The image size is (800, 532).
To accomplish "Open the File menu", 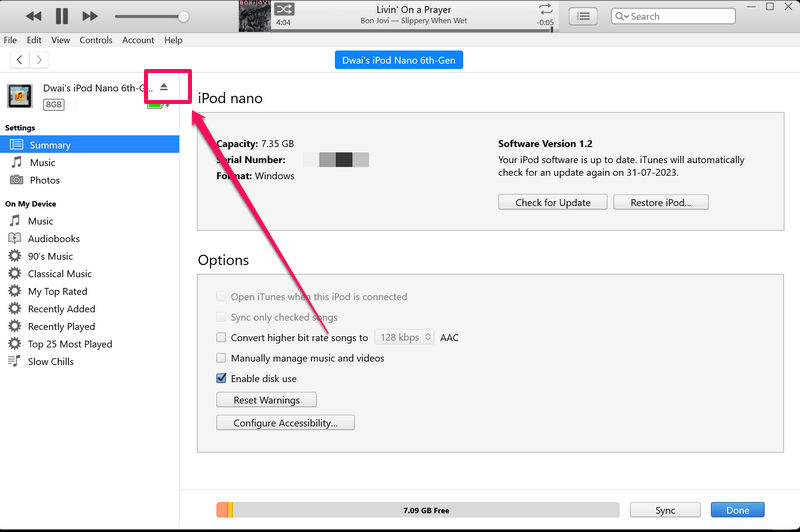I will (10, 40).
